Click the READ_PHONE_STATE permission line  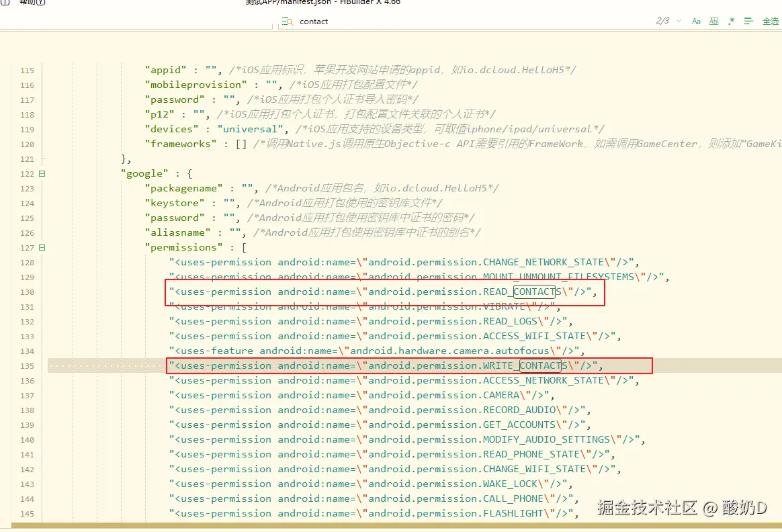tap(392, 454)
